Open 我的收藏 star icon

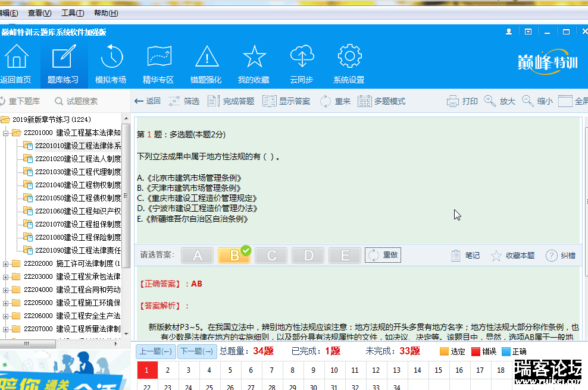tap(254, 56)
